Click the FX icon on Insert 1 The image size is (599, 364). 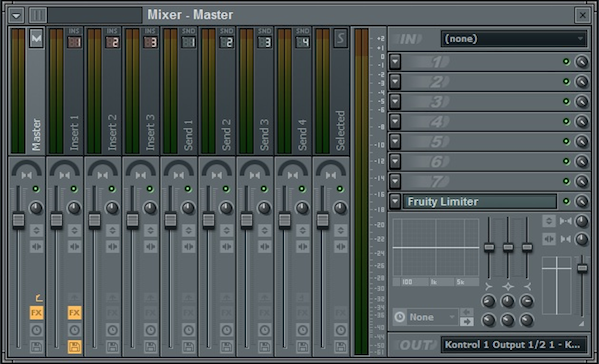pyautogui.click(x=74, y=313)
